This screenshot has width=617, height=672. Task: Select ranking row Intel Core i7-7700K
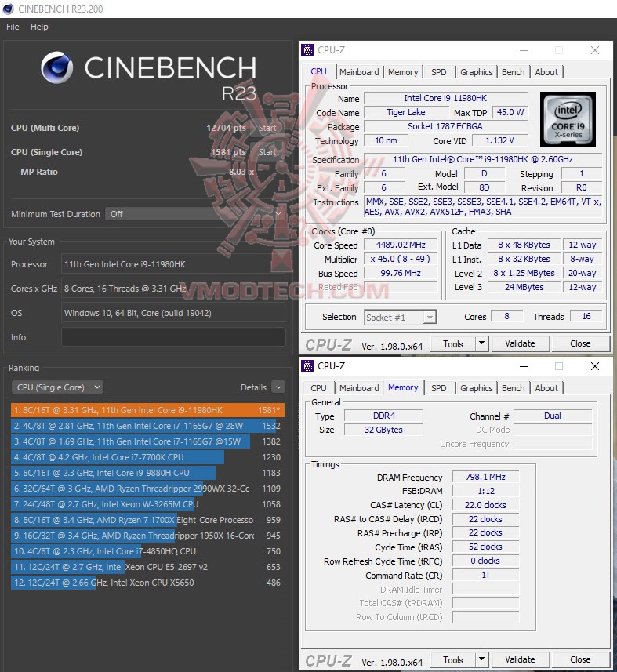(x=147, y=457)
